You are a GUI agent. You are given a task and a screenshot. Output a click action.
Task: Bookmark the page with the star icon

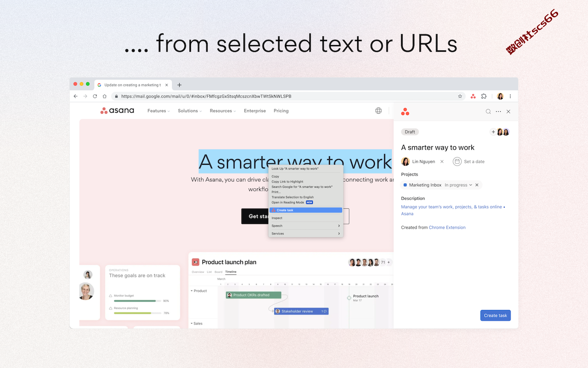click(460, 97)
